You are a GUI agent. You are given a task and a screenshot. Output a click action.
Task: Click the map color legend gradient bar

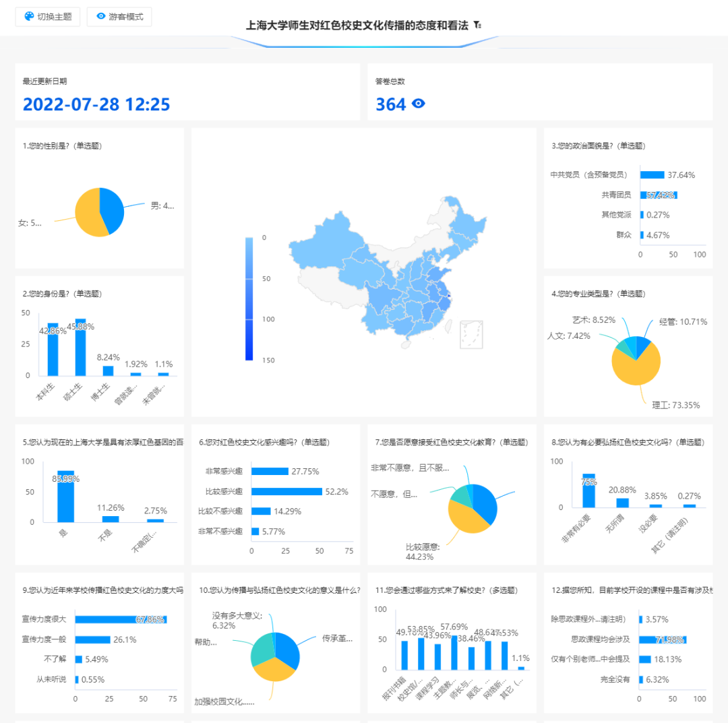point(249,298)
